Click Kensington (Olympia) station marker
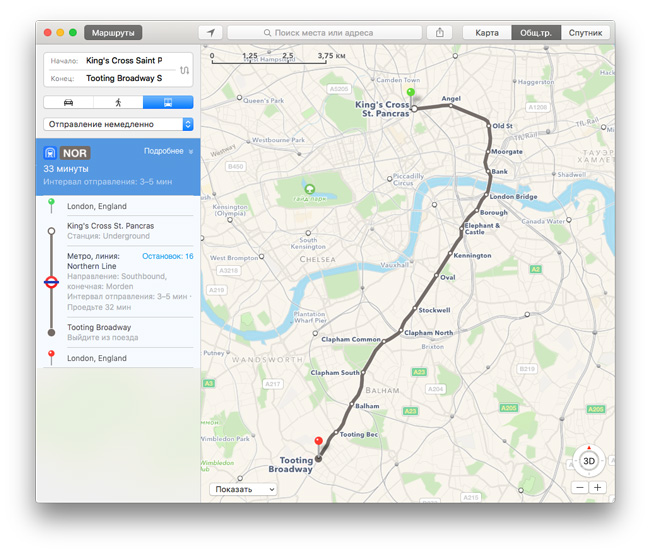 [x=230, y=220]
